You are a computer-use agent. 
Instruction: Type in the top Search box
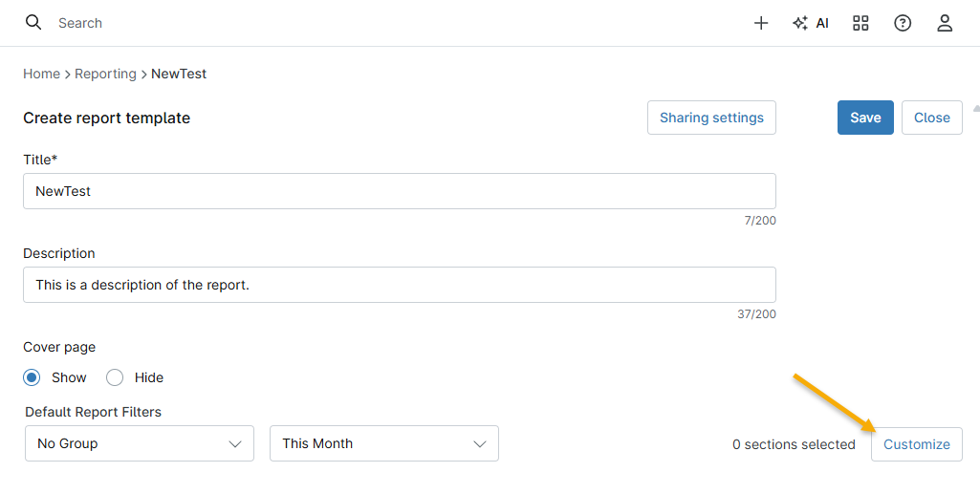point(287,23)
